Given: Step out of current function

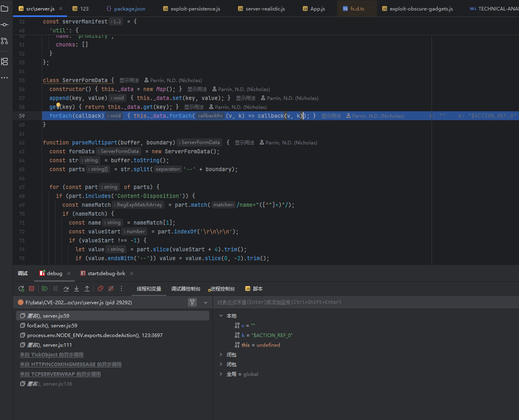Looking at the screenshot, I should point(87,288).
